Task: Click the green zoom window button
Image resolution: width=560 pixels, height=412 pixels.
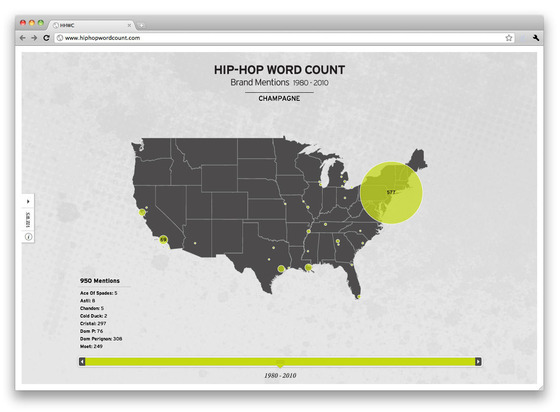Action: tap(41, 23)
